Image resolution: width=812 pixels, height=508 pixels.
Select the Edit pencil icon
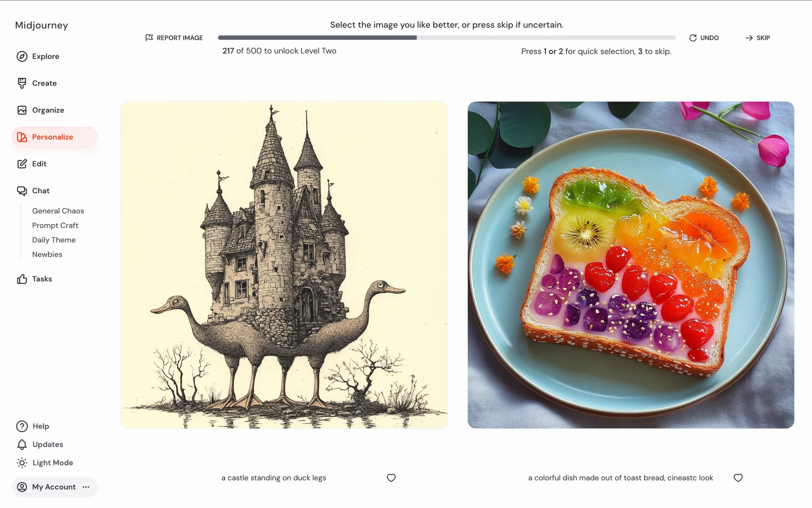(x=22, y=164)
